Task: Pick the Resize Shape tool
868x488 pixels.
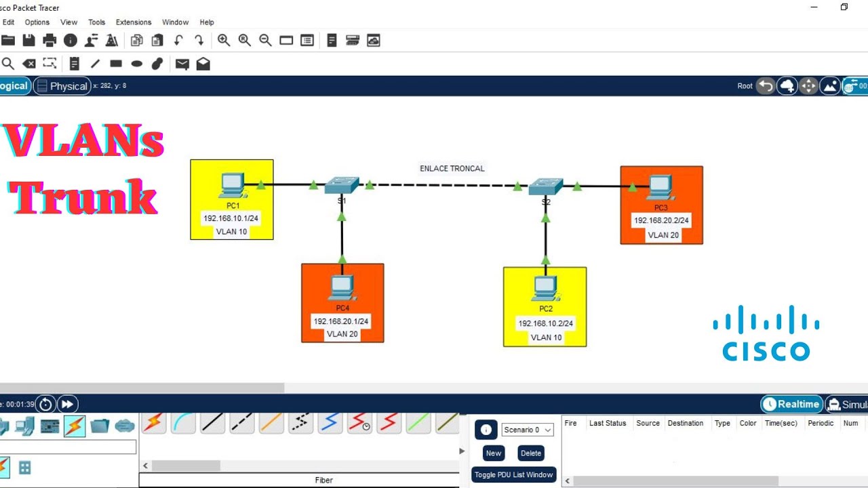Action: 50,64
